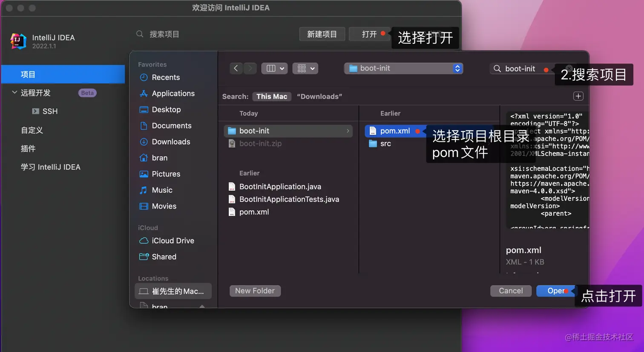This screenshot has height=352, width=644.
Task: Click the Applications sidebar icon
Action: coord(144,94)
